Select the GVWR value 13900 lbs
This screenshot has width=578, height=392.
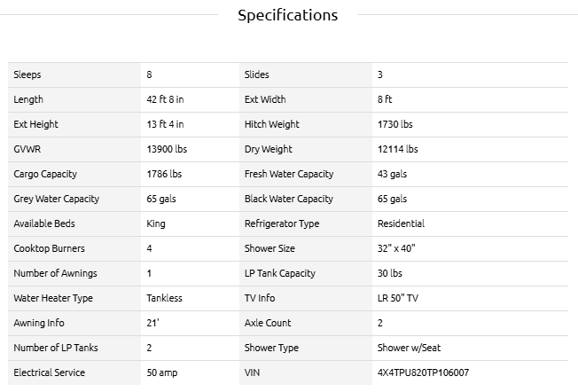pyautogui.click(x=167, y=149)
